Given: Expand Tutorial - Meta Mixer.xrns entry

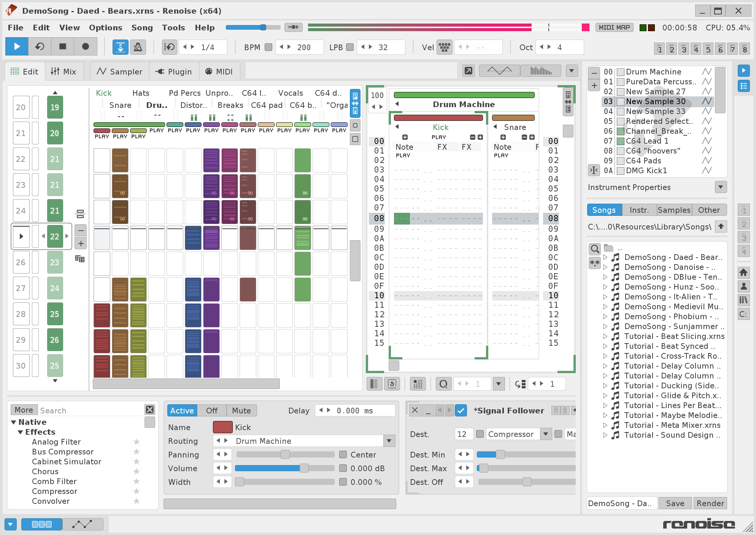Looking at the screenshot, I should 605,425.
